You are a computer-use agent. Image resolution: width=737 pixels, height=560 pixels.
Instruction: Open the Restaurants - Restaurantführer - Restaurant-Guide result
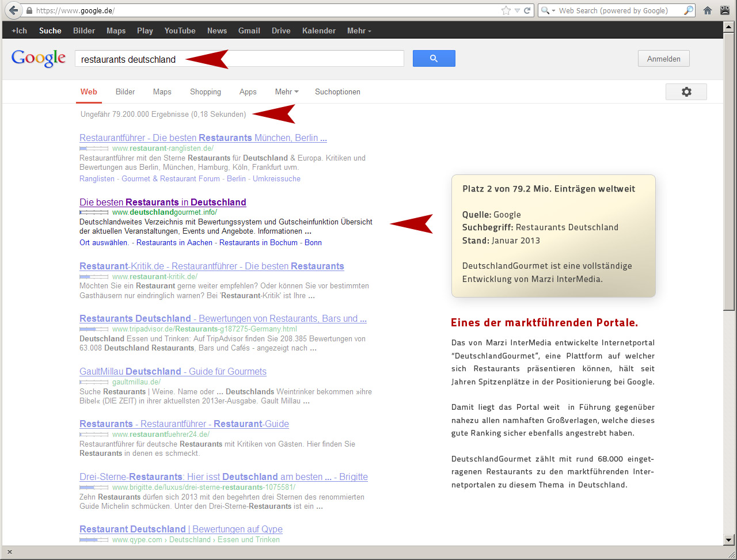click(184, 424)
